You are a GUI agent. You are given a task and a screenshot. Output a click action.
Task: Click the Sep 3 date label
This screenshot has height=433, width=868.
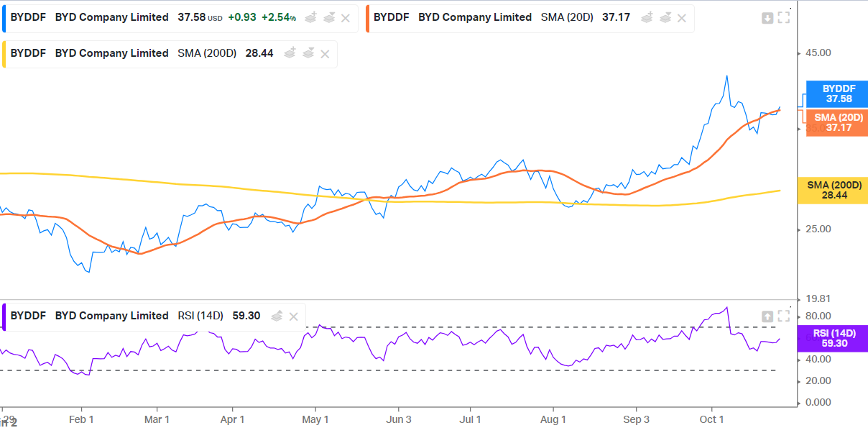coord(637,419)
